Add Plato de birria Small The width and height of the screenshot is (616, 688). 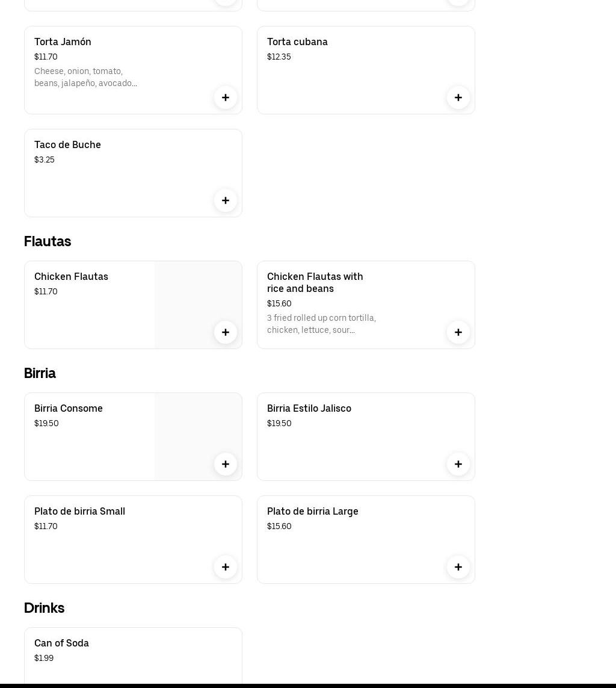point(226,567)
